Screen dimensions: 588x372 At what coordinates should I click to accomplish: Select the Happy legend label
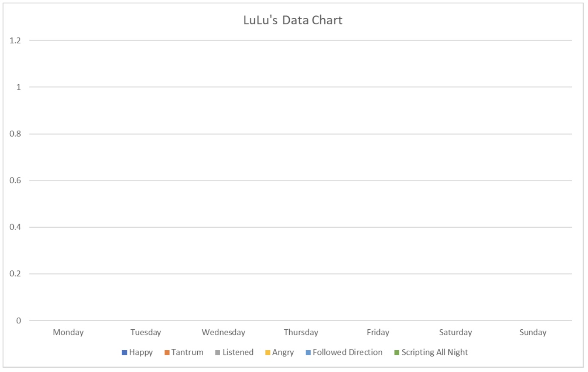141,352
